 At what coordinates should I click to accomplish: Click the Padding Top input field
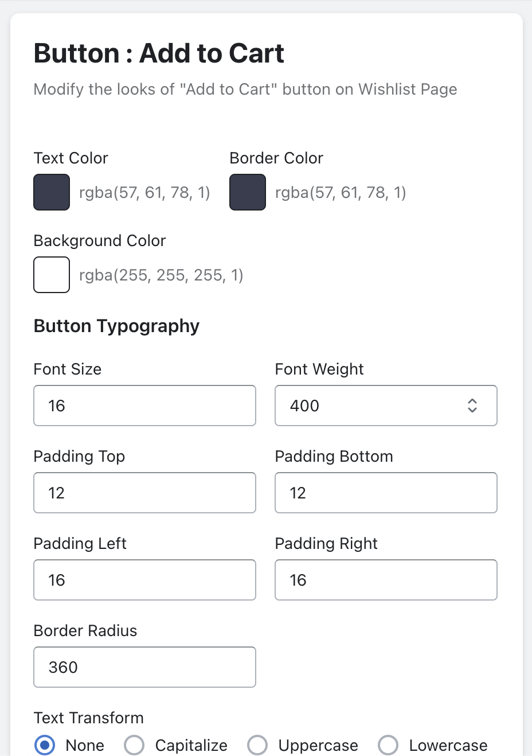click(144, 493)
